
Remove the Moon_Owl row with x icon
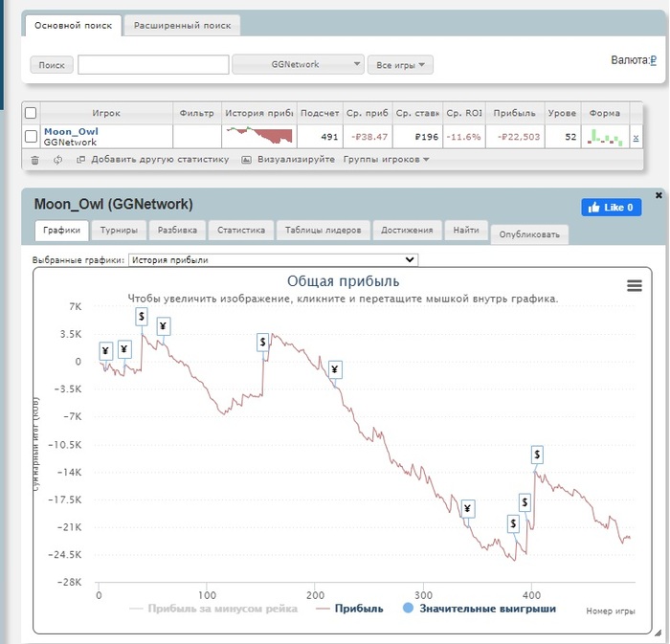click(x=636, y=138)
